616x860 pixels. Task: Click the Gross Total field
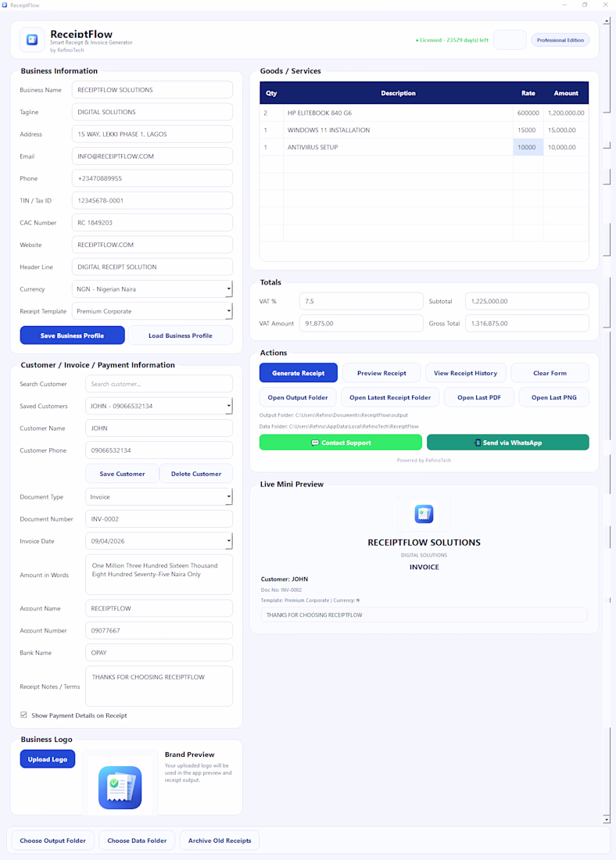[x=527, y=323]
